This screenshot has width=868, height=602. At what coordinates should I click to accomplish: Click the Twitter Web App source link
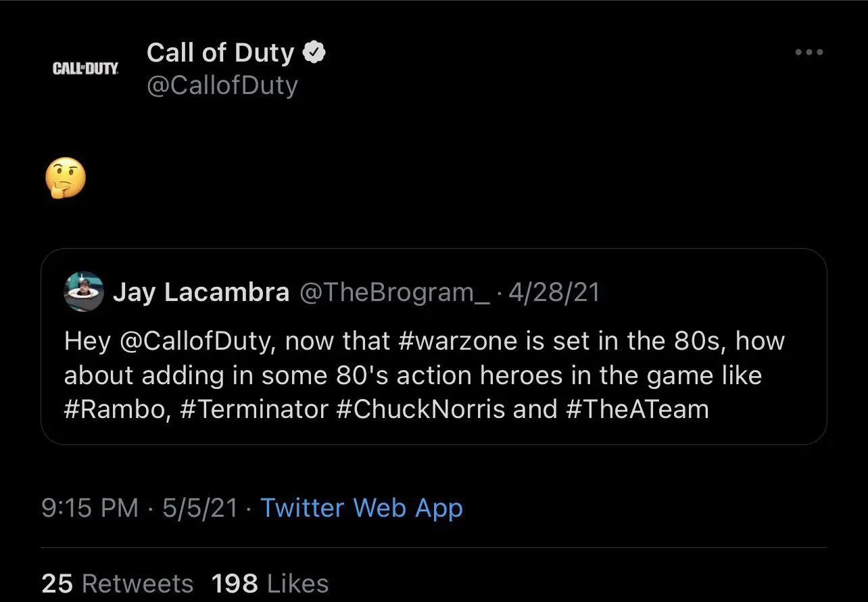tap(362, 508)
